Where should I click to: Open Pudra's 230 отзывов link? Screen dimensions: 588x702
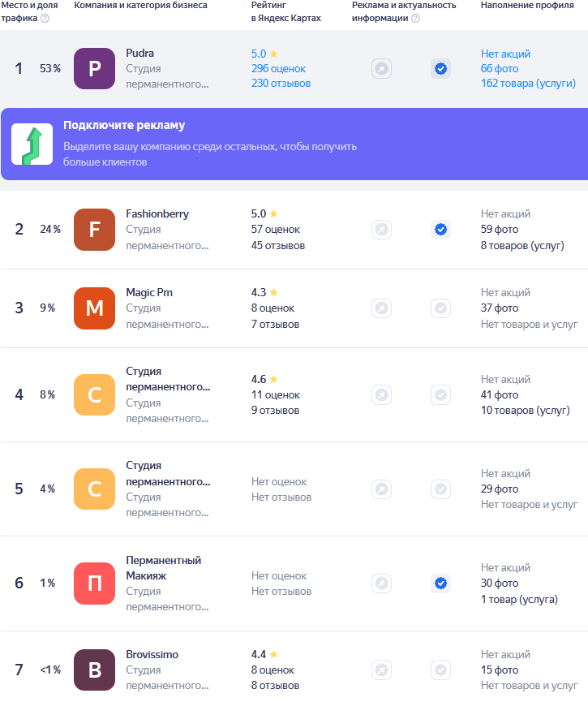point(281,84)
